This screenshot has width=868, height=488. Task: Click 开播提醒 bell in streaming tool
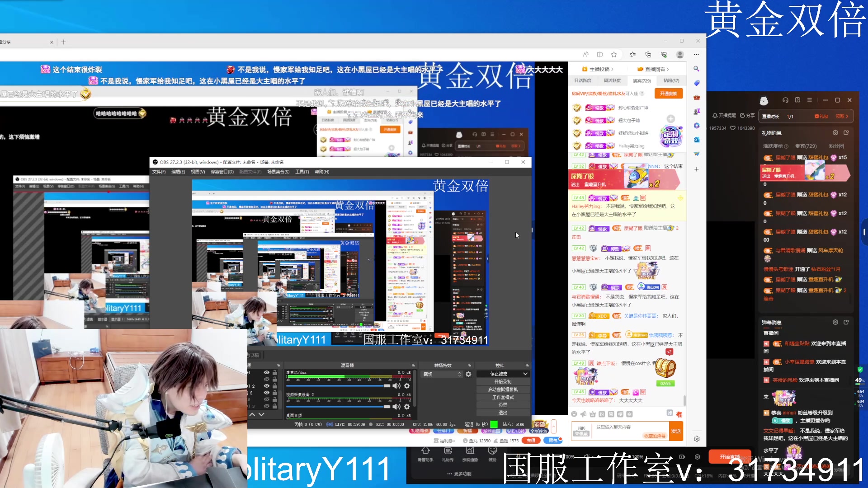[x=724, y=115]
